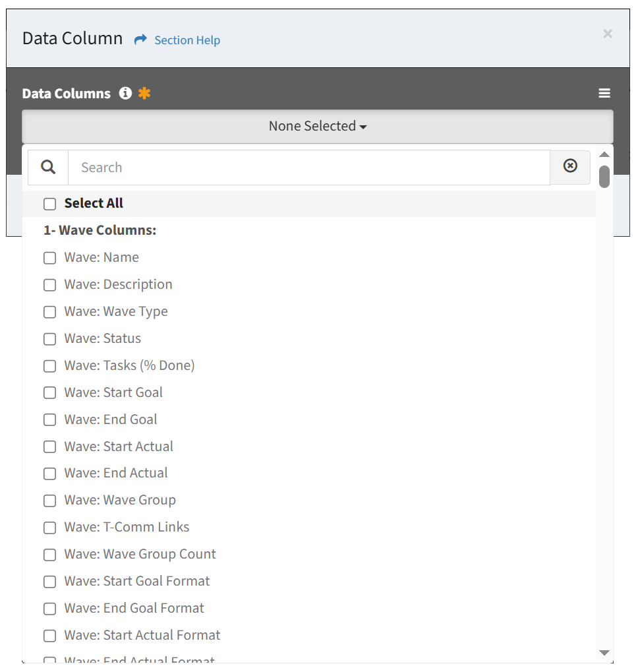Open the hamburger menu icon
Screen dimensions: 638x672
[604, 93]
